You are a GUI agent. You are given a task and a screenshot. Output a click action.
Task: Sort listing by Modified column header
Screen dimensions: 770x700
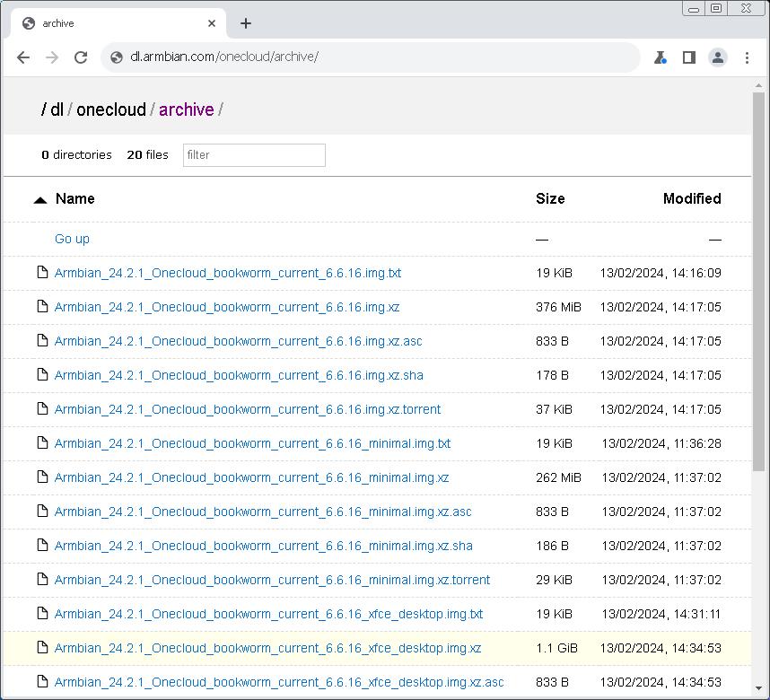pyautogui.click(x=691, y=199)
